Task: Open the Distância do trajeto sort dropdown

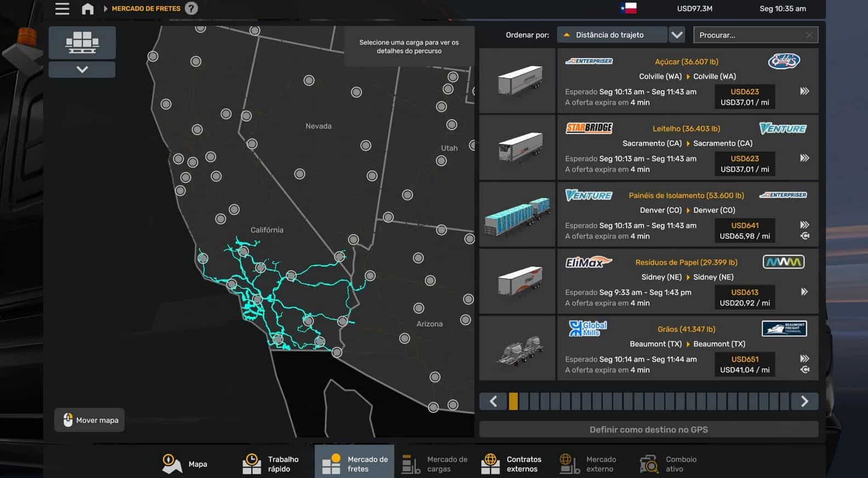Action: click(x=612, y=35)
